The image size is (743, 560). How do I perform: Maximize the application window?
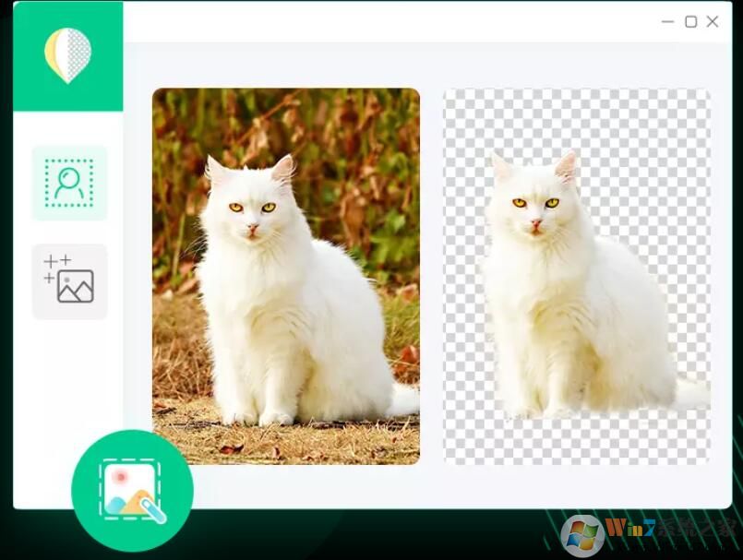(x=689, y=20)
